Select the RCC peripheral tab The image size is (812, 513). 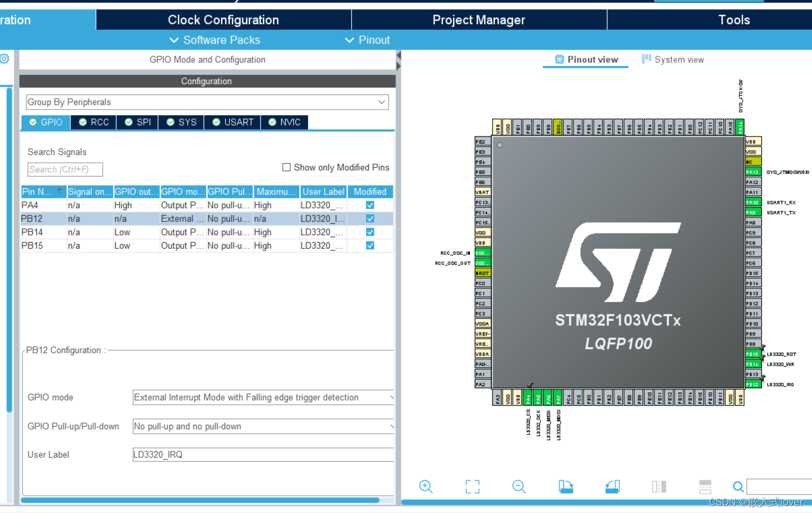(94, 122)
